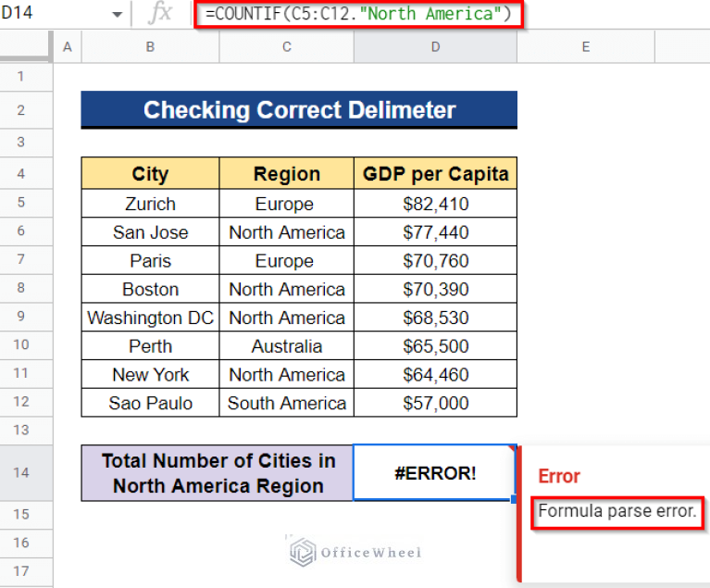
Task: Select the Washington DC cell
Action: coord(150,318)
